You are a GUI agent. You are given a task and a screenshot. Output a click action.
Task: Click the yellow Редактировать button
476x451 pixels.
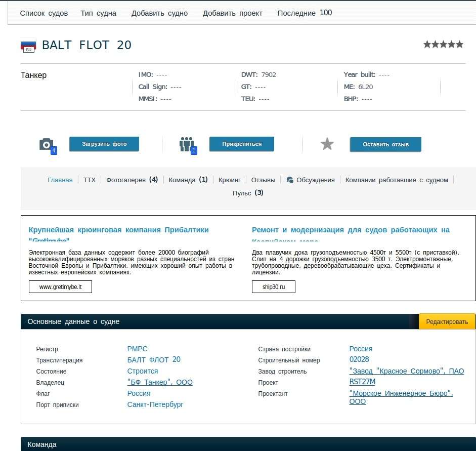[x=447, y=321]
